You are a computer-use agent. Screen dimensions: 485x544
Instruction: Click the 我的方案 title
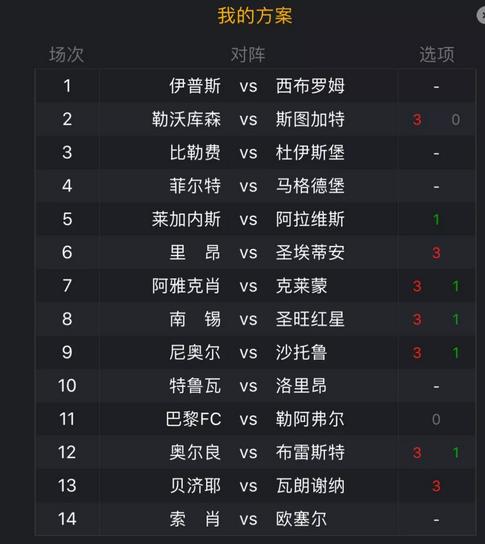[x=255, y=16]
